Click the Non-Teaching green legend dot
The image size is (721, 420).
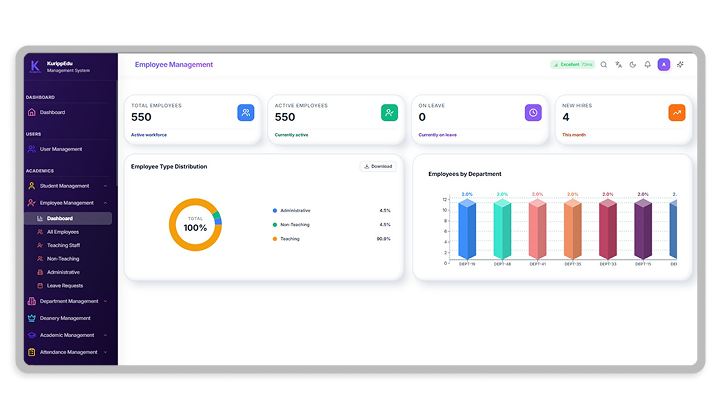275,225
